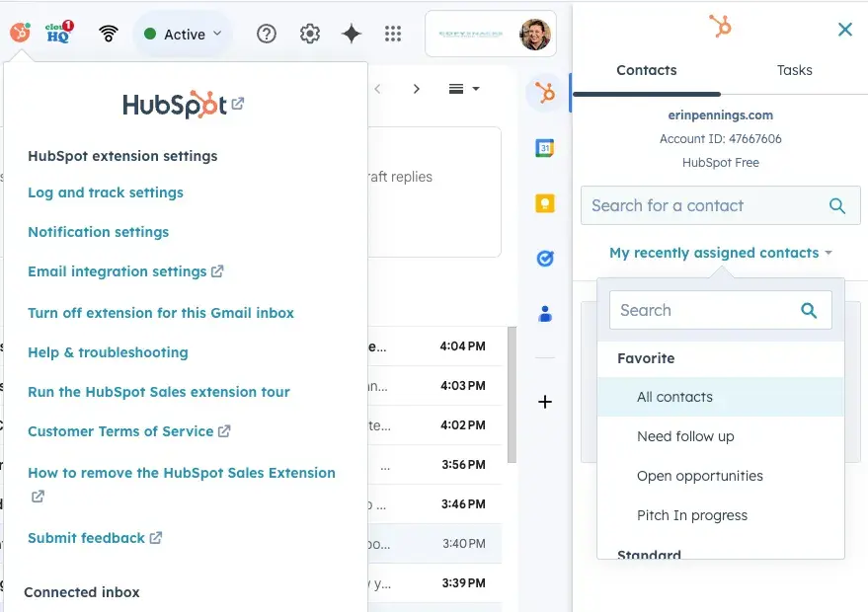
Task: Open Log and track settings
Action: click(x=106, y=192)
